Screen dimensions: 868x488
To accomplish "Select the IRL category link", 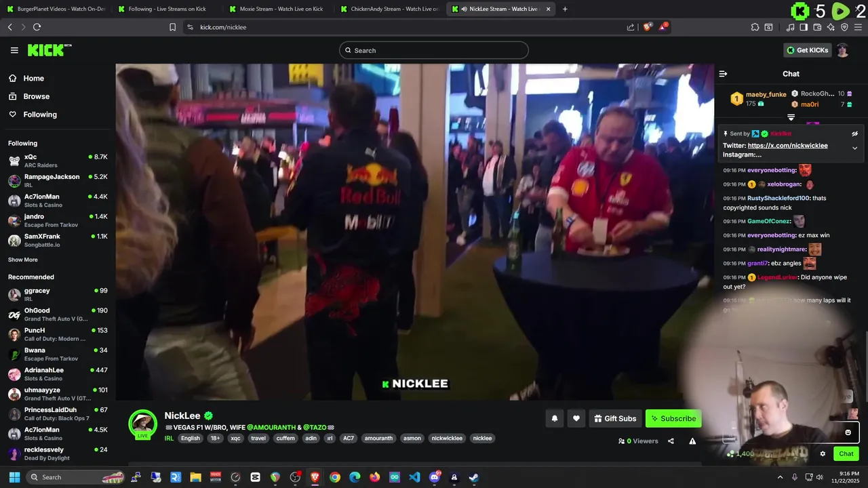I will [169, 439].
